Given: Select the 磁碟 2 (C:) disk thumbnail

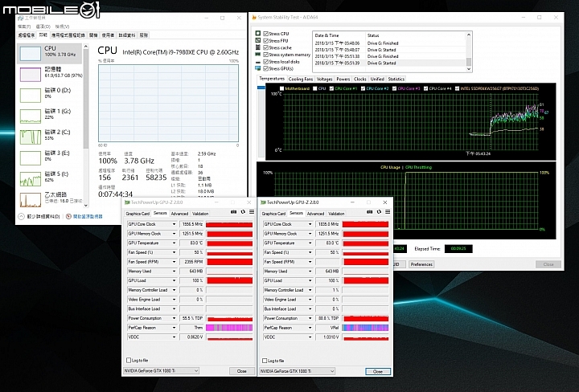Looking at the screenshot, I should point(31,137).
